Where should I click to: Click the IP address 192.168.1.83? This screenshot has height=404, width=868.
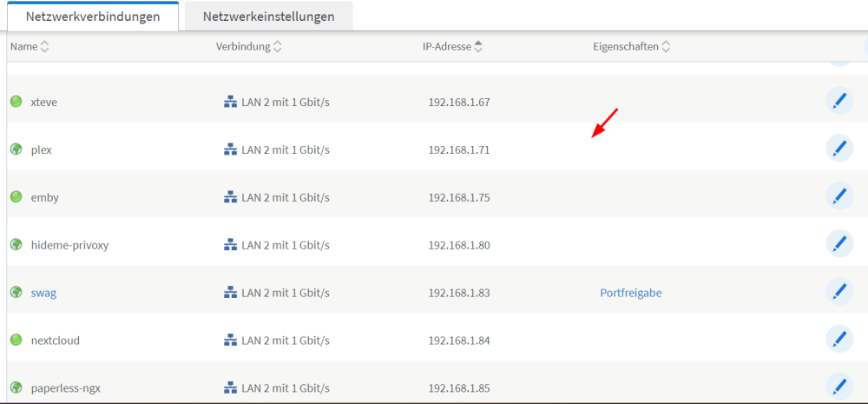click(x=459, y=293)
